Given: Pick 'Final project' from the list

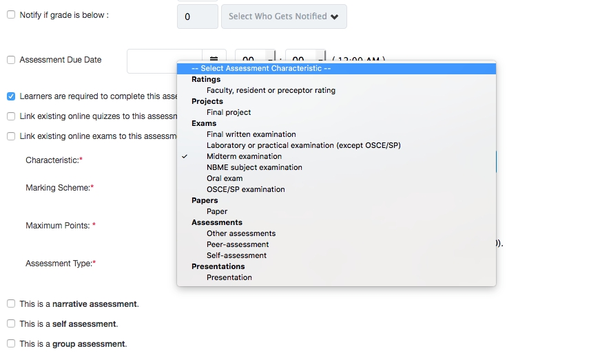Looking at the screenshot, I should [229, 112].
